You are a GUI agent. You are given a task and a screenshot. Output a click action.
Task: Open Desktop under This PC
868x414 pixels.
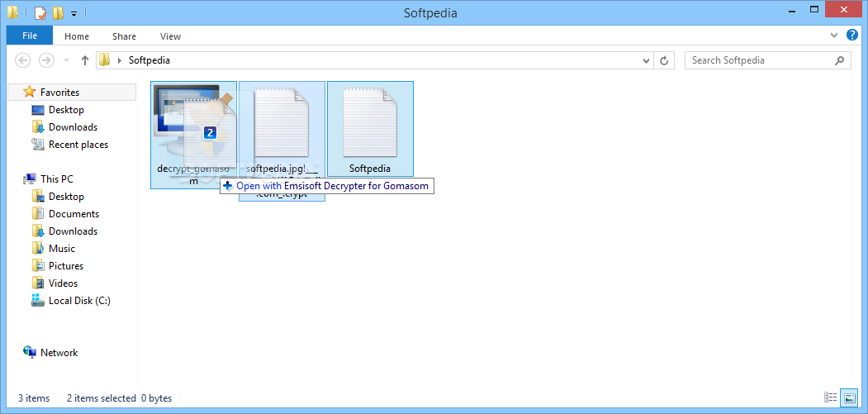point(66,197)
